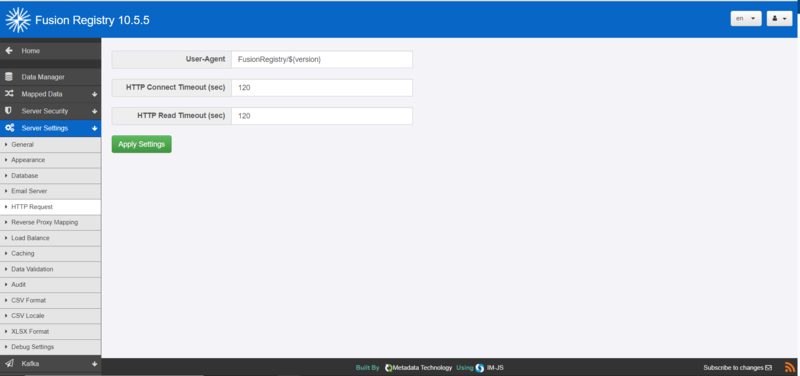Click the IM-JS logo icon
The image size is (800, 376).
(480, 368)
